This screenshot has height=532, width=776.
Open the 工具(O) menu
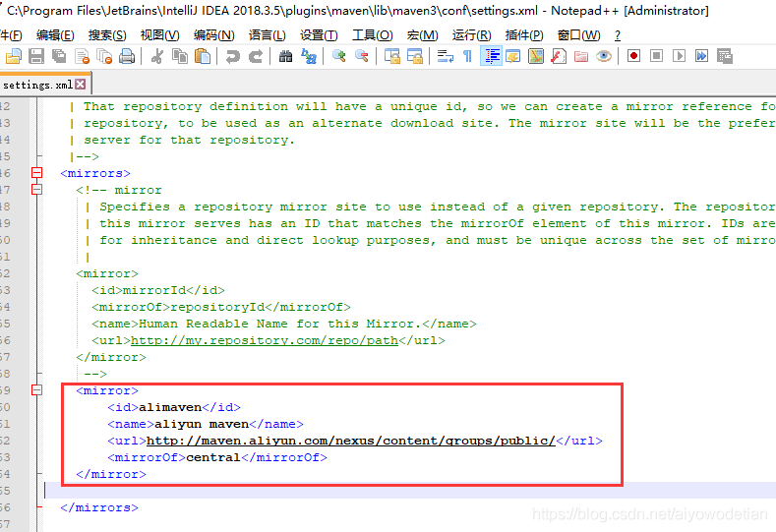point(372,35)
